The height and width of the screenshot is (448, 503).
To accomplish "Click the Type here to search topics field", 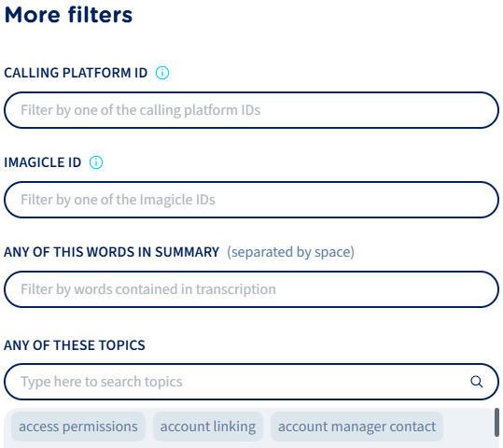I will [252, 382].
